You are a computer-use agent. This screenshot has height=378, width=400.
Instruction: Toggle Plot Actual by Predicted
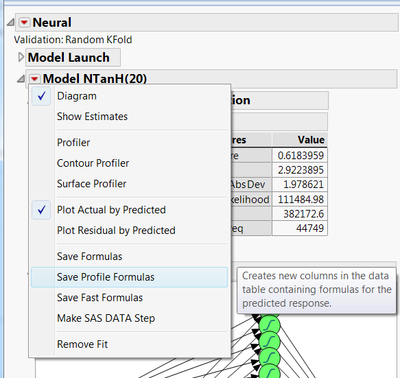tap(130, 210)
